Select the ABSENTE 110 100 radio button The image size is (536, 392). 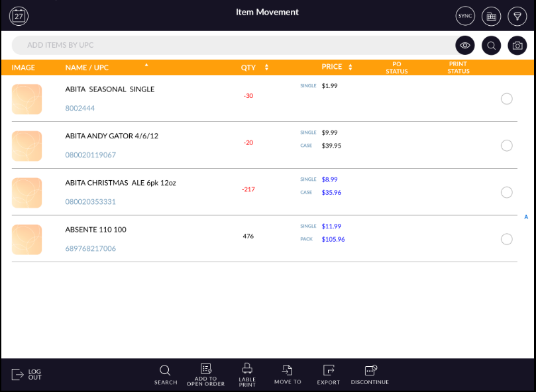click(x=507, y=239)
